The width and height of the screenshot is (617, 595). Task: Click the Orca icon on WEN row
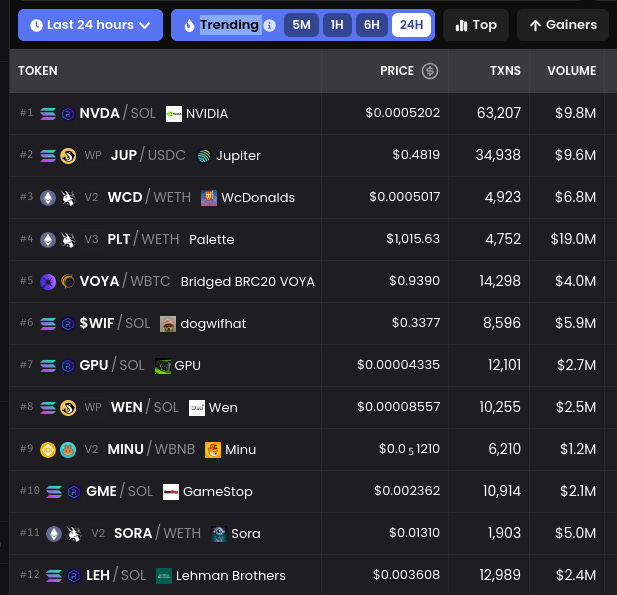point(68,408)
